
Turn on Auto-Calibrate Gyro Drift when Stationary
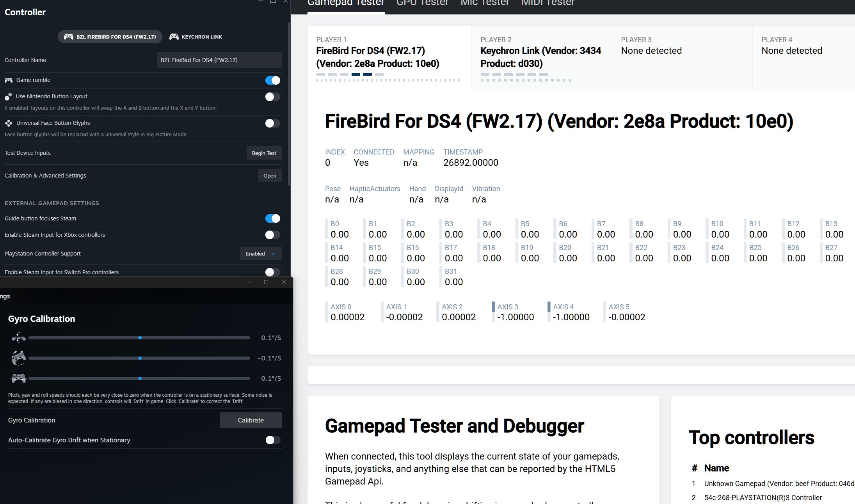(x=272, y=440)
